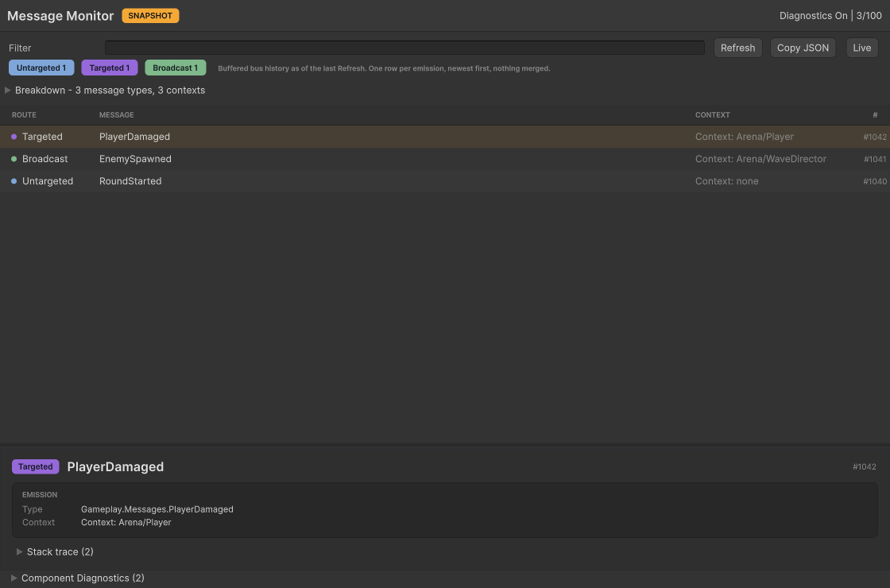Click the Targeted badge in the detail panel
The height and width of the screenshot is (588, 890).
(35, 466)
